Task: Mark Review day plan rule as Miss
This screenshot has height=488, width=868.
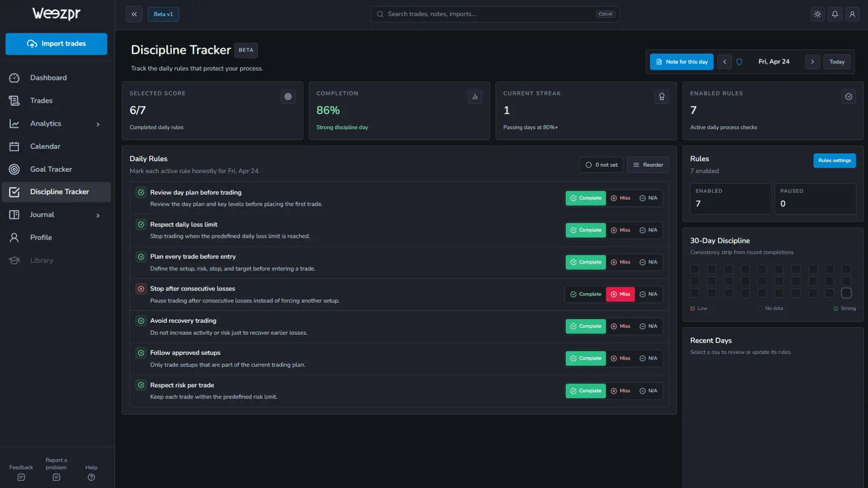Action: coord(620,198)
